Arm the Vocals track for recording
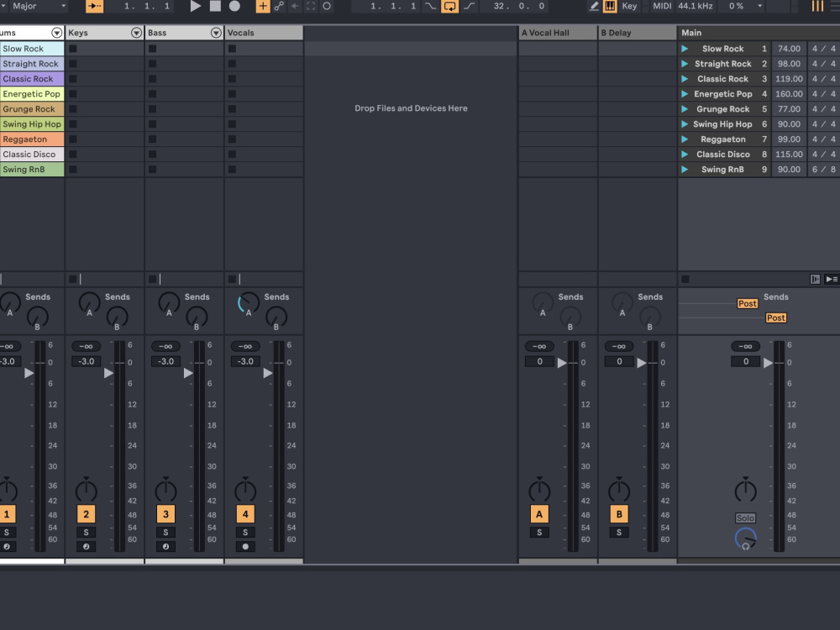The image size is (840, 630). tap(245, 547)
